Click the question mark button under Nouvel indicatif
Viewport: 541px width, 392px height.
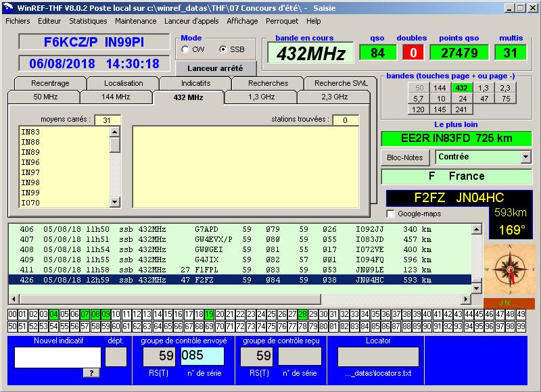coord(91,372)
